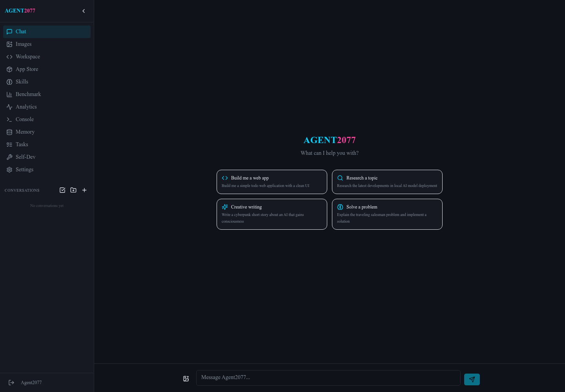Open the Tasks label in the sidebar
This screenshot has height=392, width=565.
click(x=22, y=145)
